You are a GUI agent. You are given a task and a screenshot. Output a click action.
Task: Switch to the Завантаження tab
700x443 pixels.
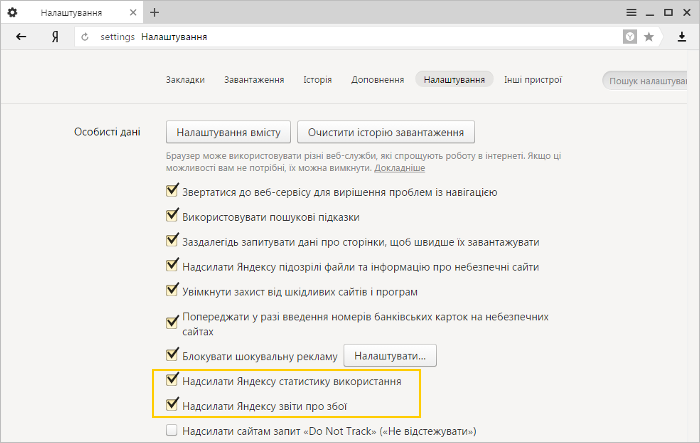click(x=254, y=79)
